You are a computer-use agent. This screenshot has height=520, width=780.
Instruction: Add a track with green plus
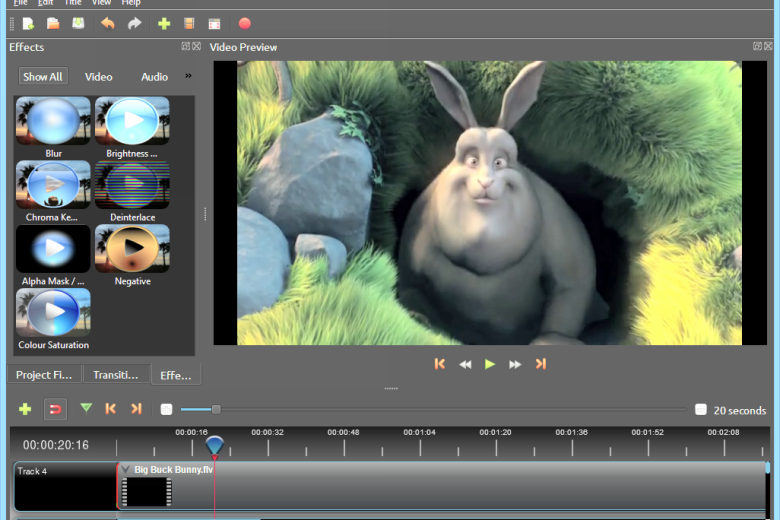pyautogui.click(x=25, y=409)
